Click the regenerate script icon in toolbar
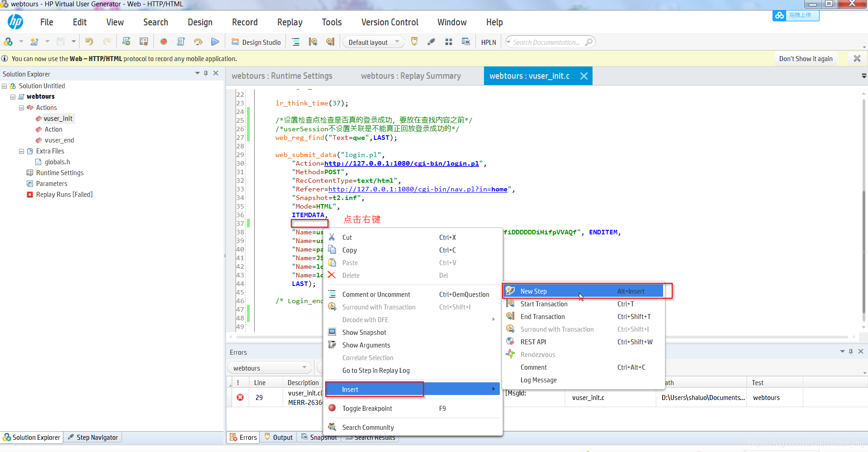 [127, 42]
